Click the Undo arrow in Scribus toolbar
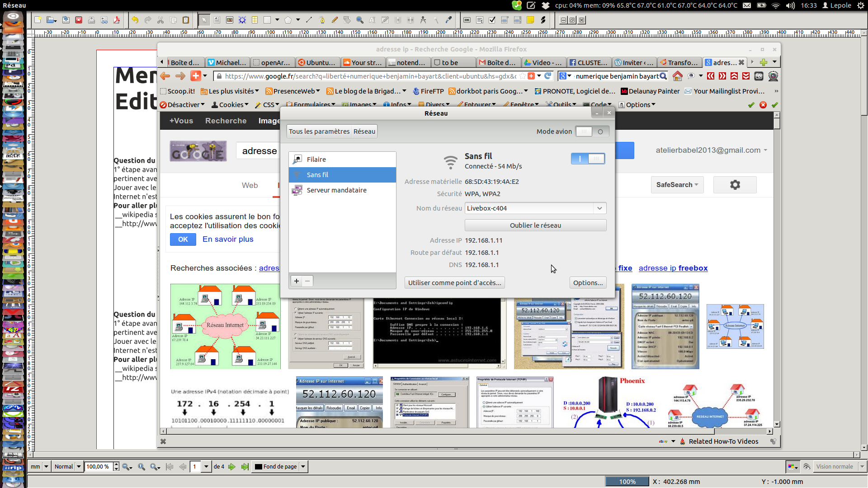This screenshot has width=868, height=488. [135, 20]
